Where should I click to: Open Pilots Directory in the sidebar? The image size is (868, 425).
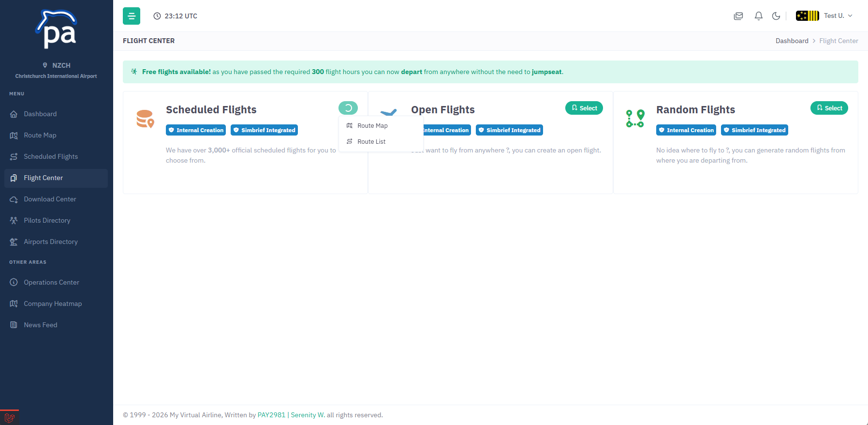pos(56,220)
